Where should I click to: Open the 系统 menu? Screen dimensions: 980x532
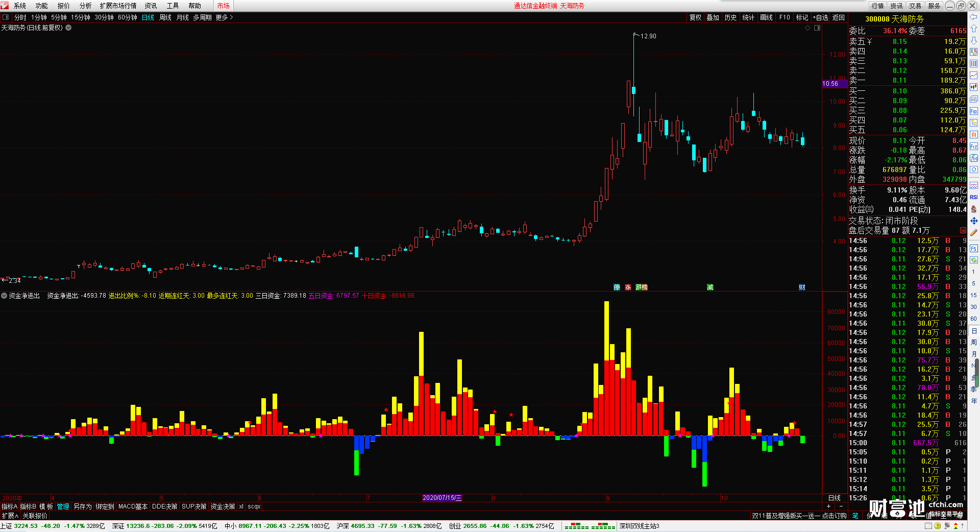20,6
